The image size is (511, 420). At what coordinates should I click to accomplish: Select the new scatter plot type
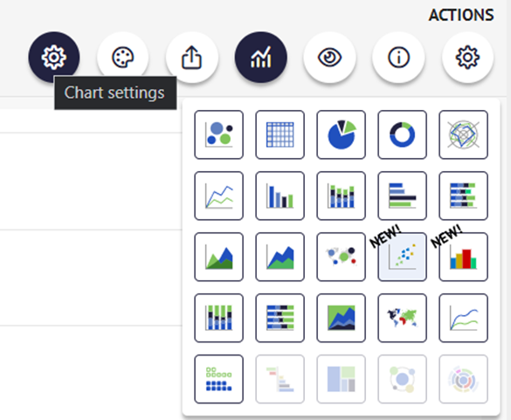click(x=402, y=257)
